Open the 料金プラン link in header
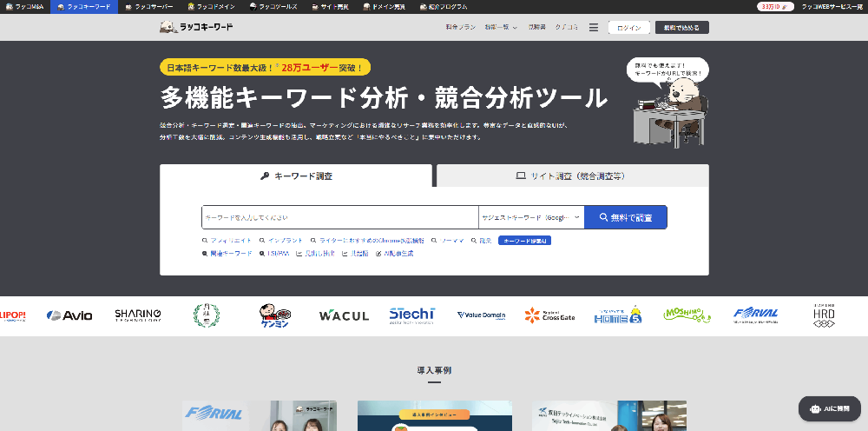868x431 pixels. coord(461,28)
